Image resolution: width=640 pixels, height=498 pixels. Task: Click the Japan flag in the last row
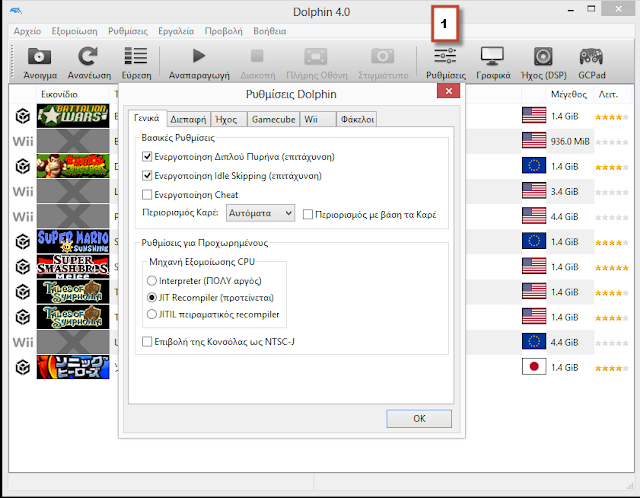534,367
